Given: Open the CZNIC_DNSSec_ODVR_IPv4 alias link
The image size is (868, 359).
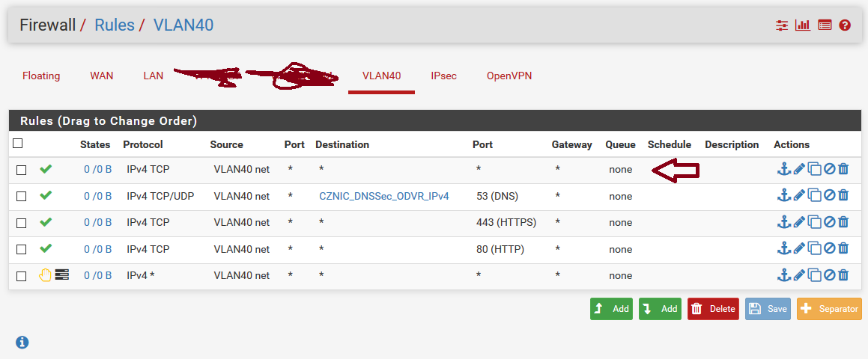Looking at the screenshot, I should pos(383,196).
